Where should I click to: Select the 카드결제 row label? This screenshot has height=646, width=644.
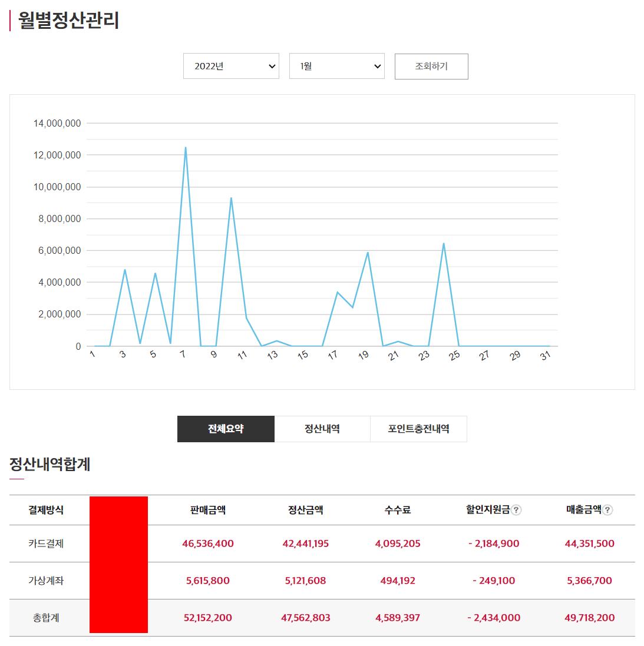click(x=46, y=544)
